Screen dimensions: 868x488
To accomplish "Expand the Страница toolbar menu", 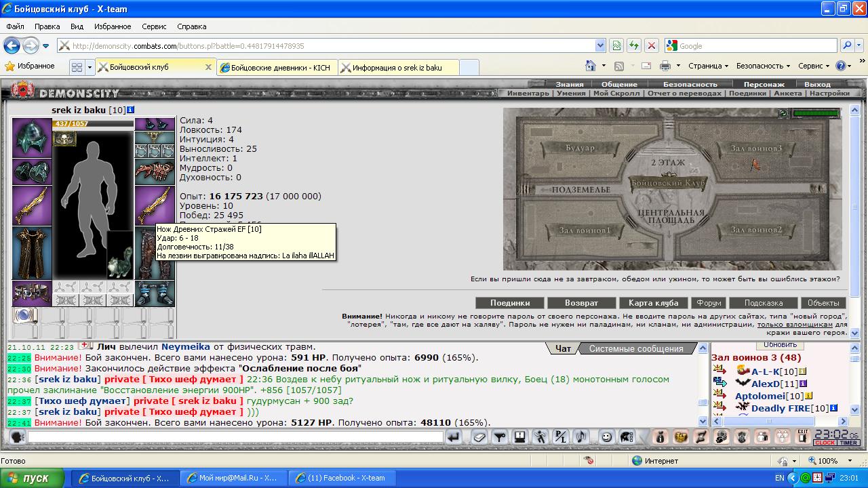I will pos(708,66).
